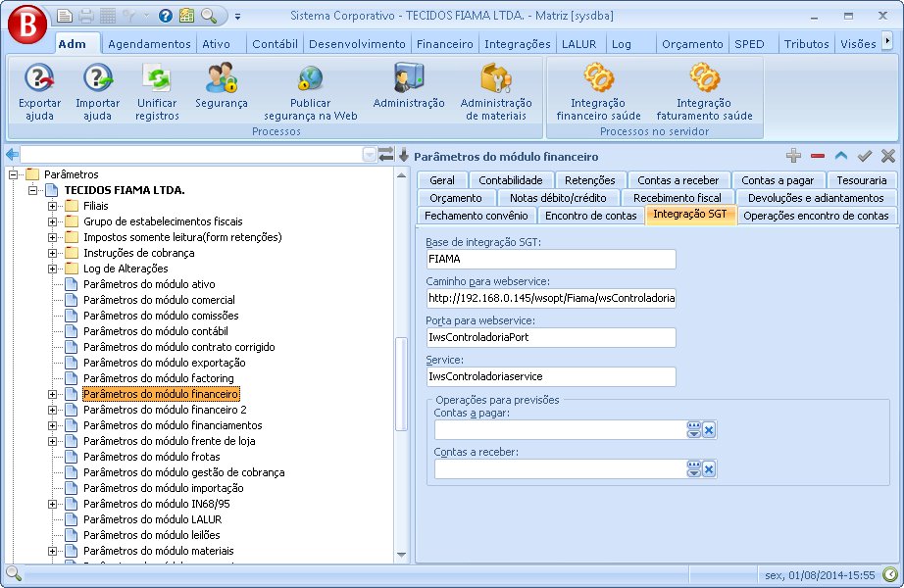Click the gray checkmark confirm icon
904x588 pixels.
(x=864, y=156)
